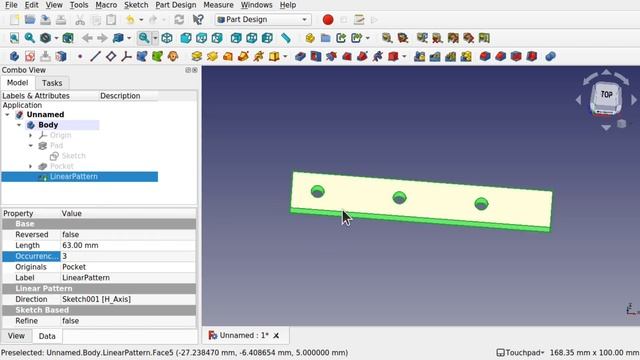
Task: Open the Windows menu
Action: (256, 5)
